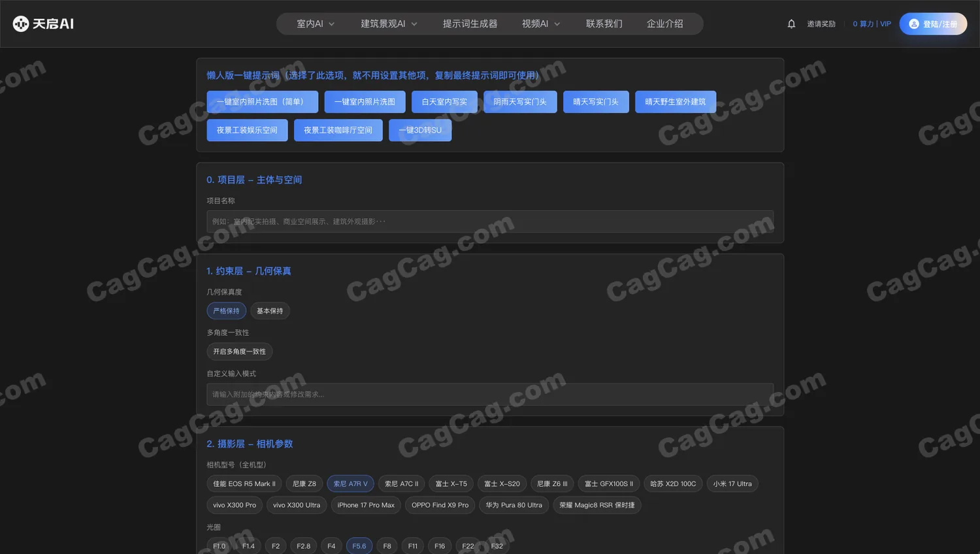980x554 pixels.
Task: Click the 夜景工装咖啡厅空间 preset button
Action: [x=338, y=130]
